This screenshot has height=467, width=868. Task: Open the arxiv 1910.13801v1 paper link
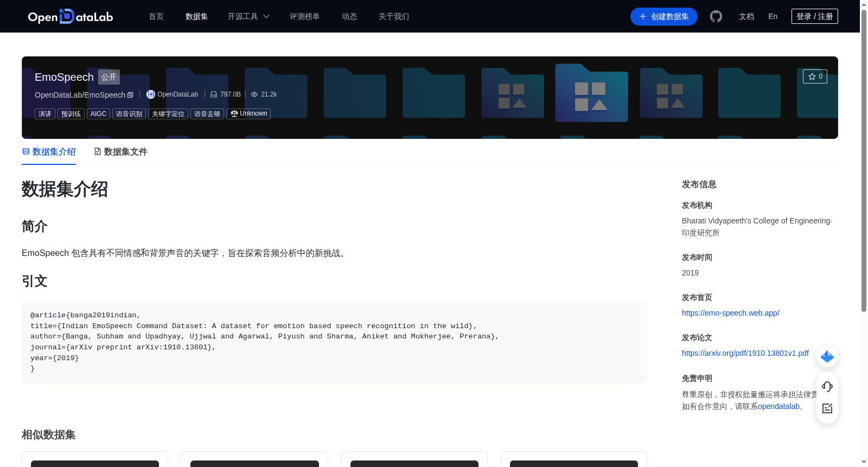point(745,353)
